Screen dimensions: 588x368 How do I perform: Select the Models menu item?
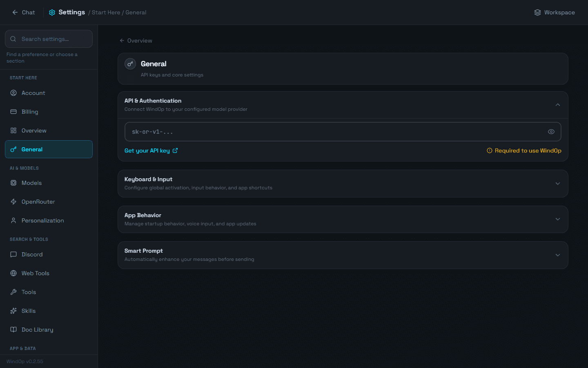[x=49, y=183]
